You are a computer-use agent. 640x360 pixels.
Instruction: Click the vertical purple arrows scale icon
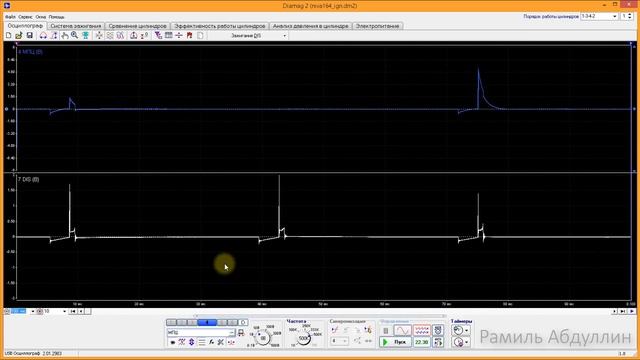click(x=191, y=342)
